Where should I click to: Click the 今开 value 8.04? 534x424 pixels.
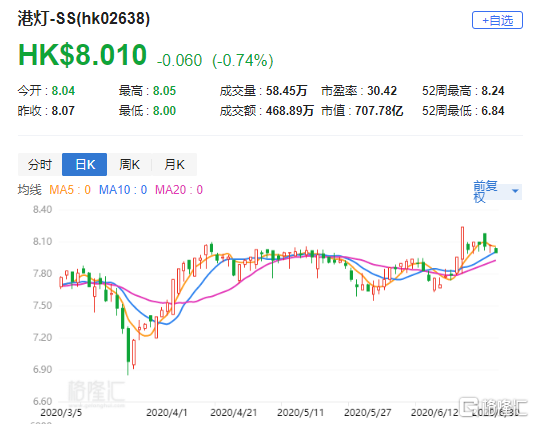pyautogui.click(x=63, y=91)
